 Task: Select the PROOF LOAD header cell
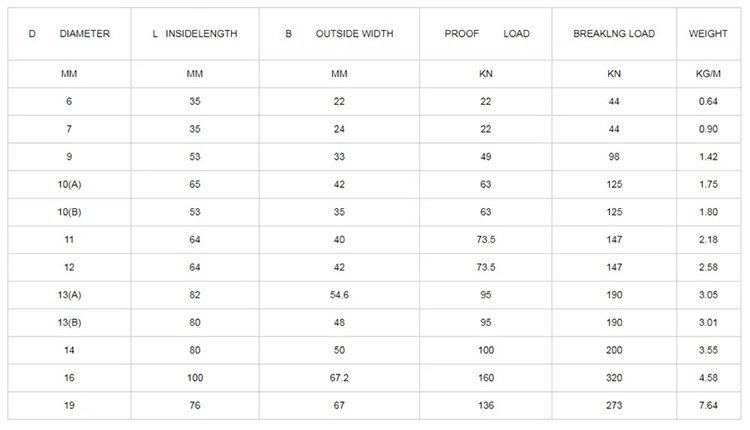[486, 34]
